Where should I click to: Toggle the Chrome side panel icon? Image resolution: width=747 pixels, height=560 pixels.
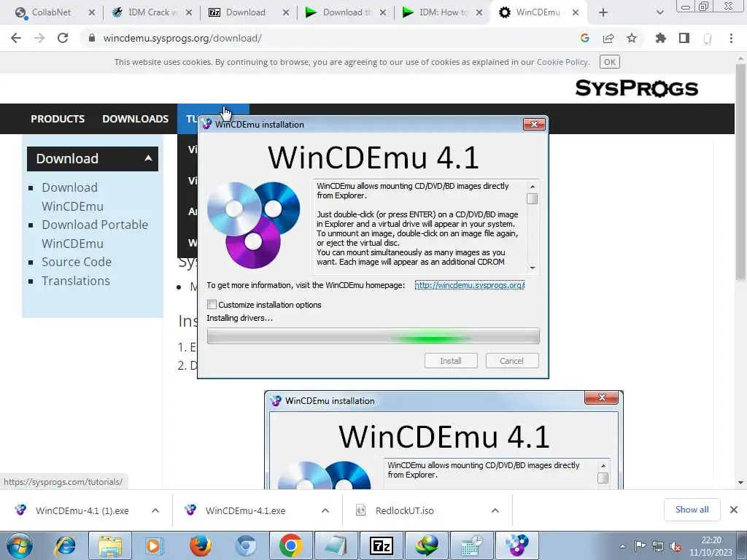point(684,38)
